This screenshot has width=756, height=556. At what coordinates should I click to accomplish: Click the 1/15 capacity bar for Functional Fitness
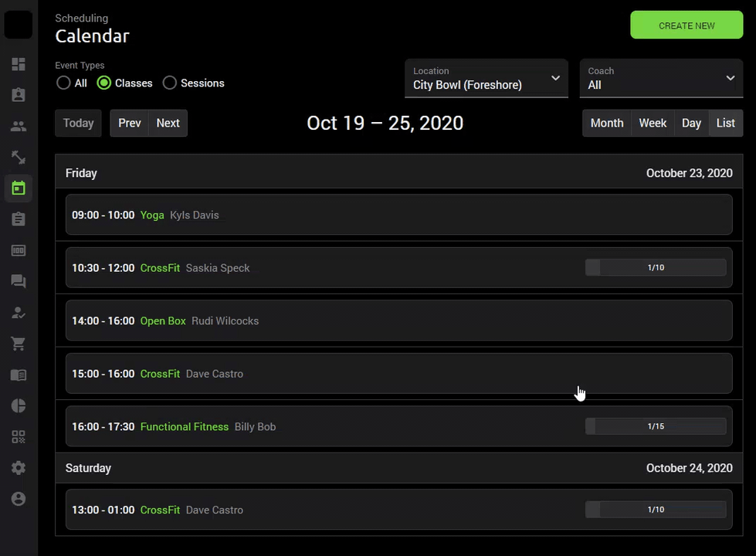656,426
